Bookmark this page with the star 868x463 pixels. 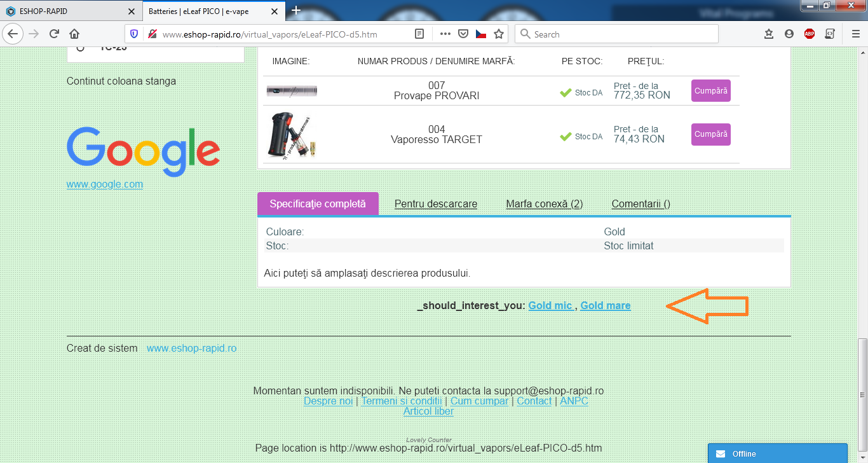click(499, 34)
